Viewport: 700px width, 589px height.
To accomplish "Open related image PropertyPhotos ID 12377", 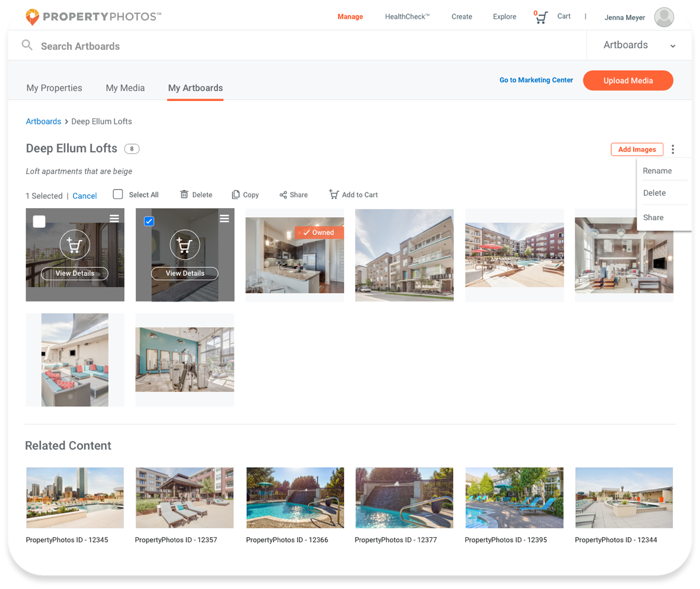I will pyautogui.click(x=404, y=498).
